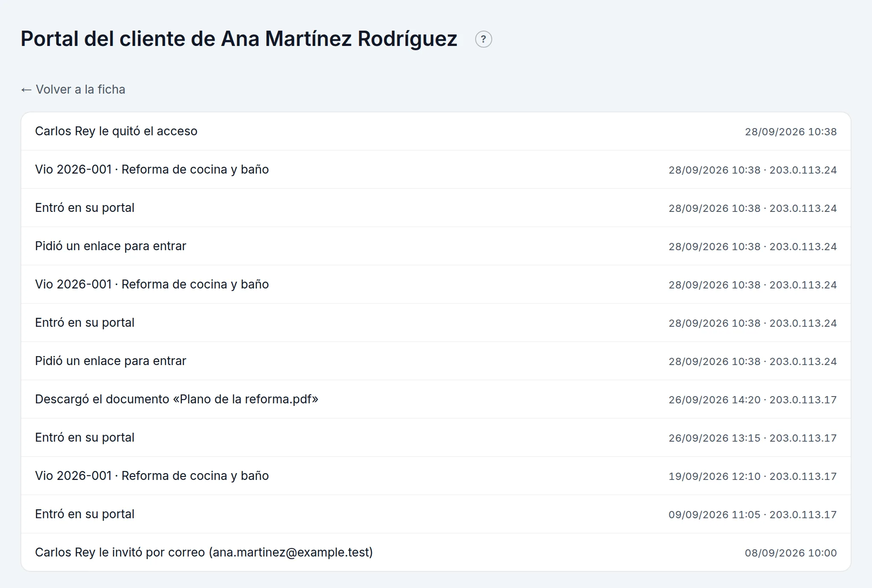Click the heading "Portal del cliente de Ana Martínez Rodríguez"
This screenshot has height=588, width=872.
[239, 39]
